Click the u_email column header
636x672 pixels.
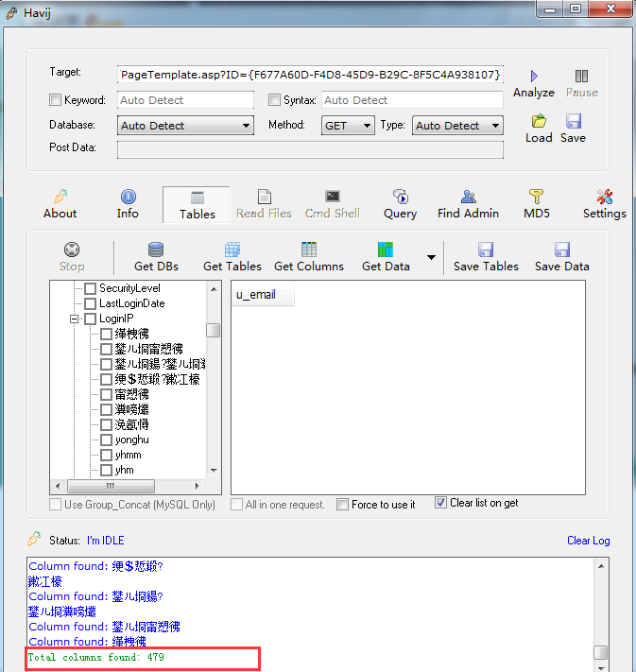(263, 295)
